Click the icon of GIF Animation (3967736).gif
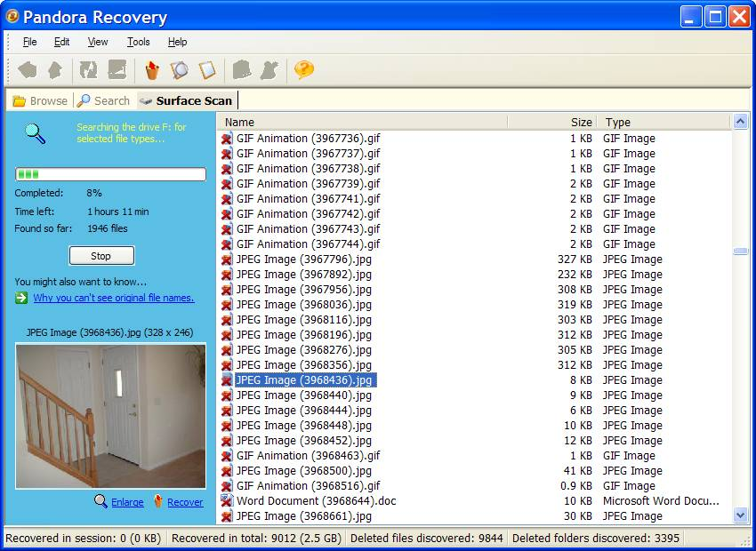Screen dimensions: 756x551 (x=227, y=139)
